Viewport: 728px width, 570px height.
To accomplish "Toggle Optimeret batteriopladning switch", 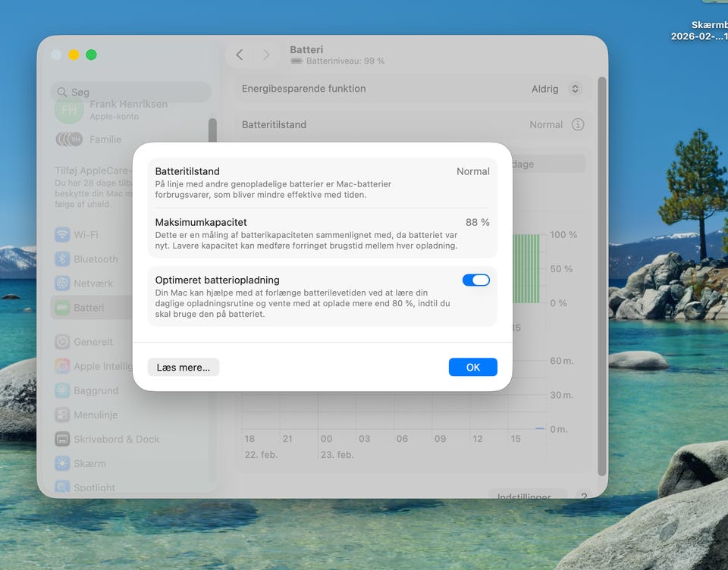I will pos(476,280).
